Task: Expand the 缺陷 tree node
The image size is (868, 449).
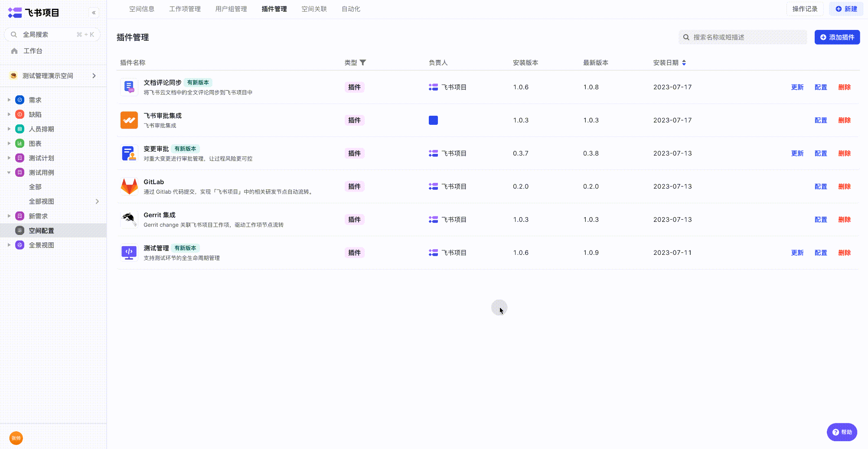Action: pos(9,114)
